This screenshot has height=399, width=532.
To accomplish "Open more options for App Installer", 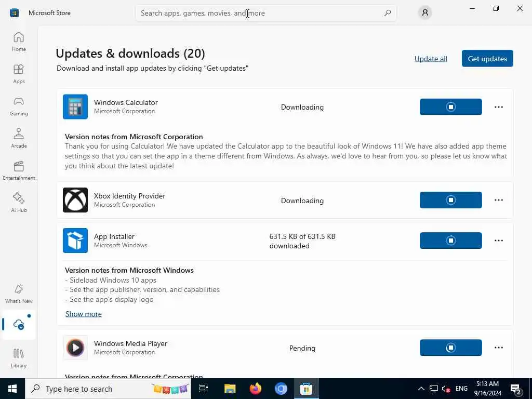I will pyautogui.click(x=498, y=241).
